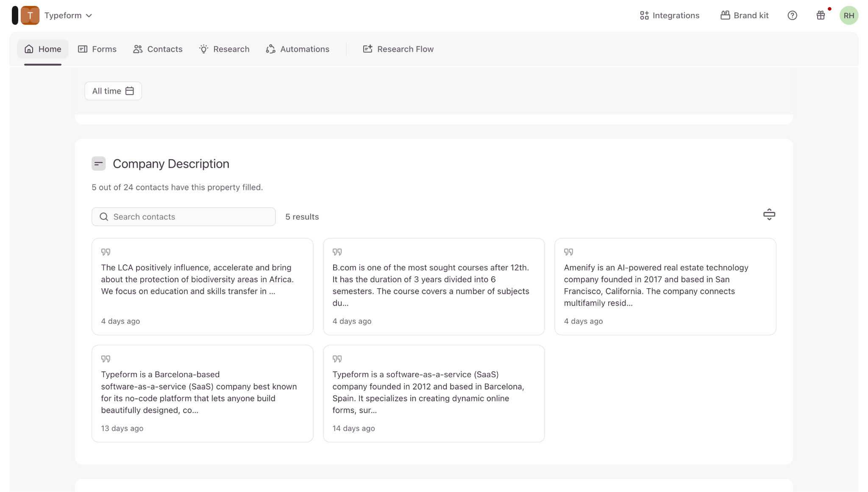Viewport: 868px width, 492px height.
Task: Click the quote icon on LCA card
Action: [106, 252]
